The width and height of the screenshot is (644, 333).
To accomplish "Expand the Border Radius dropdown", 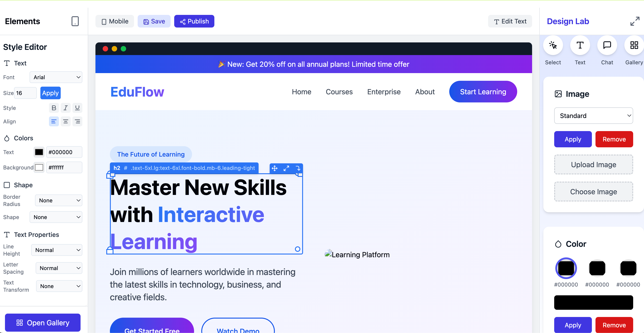I will (58, 200).
